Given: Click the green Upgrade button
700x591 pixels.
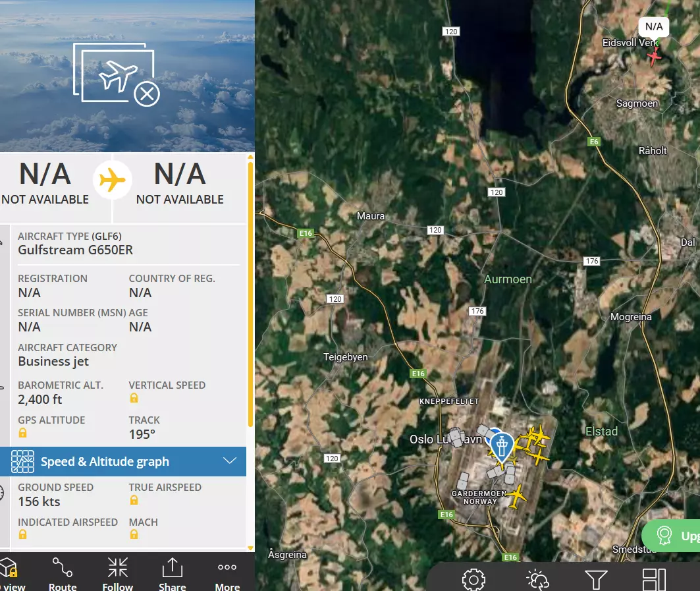Looking at the screenshot, I should coord(671,535).
